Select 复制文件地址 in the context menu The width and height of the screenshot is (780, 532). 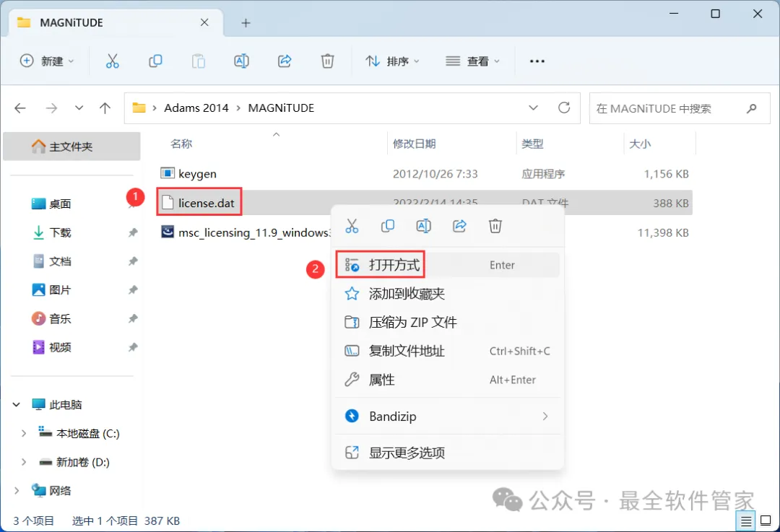click(448, 351)
